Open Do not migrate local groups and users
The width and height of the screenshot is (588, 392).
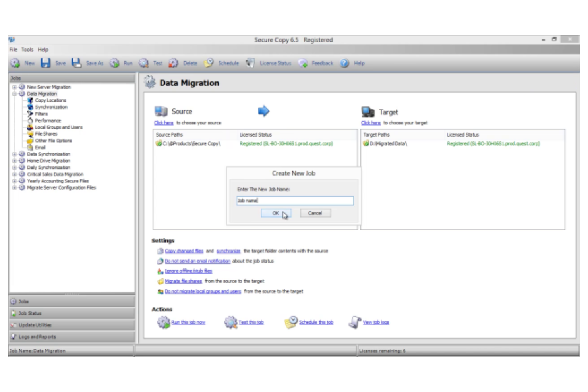[203, 291]
